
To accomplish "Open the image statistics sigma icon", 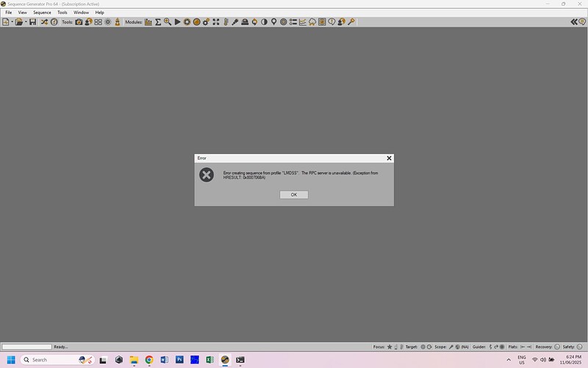I will coord(158,22).
